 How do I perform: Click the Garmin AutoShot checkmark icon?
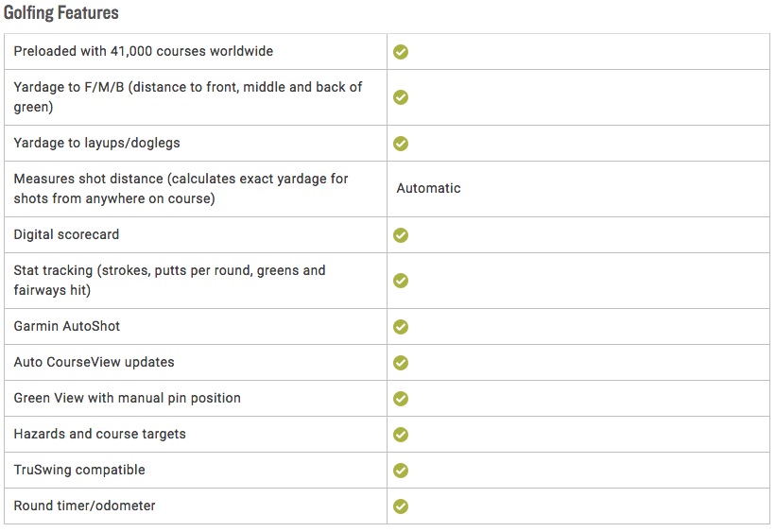tap(401, 327)
